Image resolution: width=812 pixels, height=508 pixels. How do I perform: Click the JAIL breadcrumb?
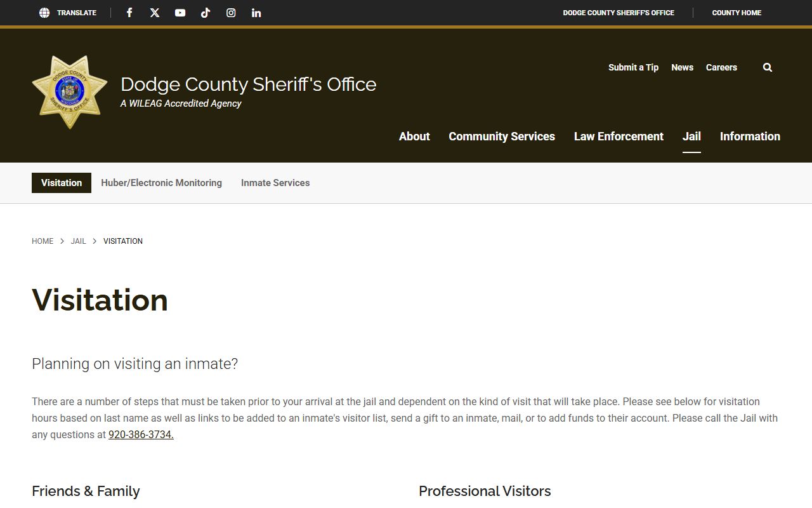coord(78,241)
